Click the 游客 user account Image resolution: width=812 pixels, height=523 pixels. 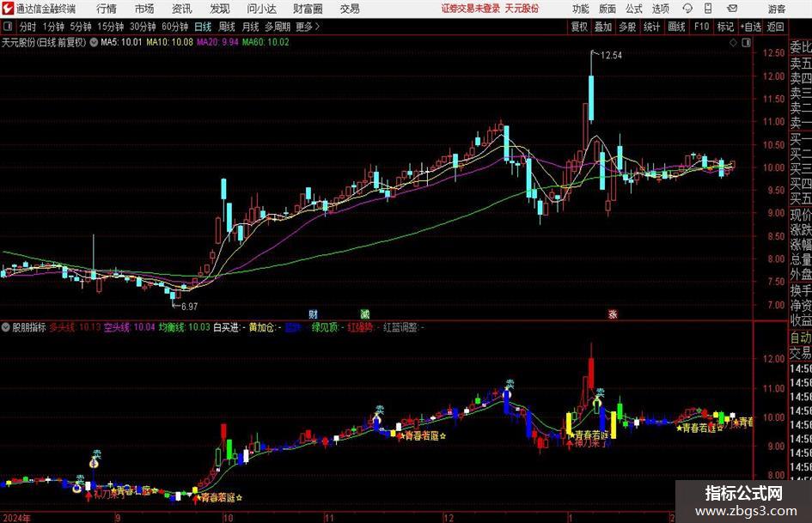[x=777, y=9]
